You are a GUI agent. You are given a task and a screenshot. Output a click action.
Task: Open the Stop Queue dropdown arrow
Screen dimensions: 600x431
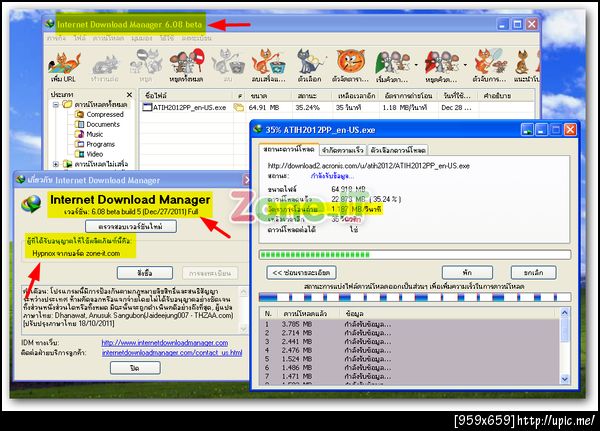tap(465, 65)
